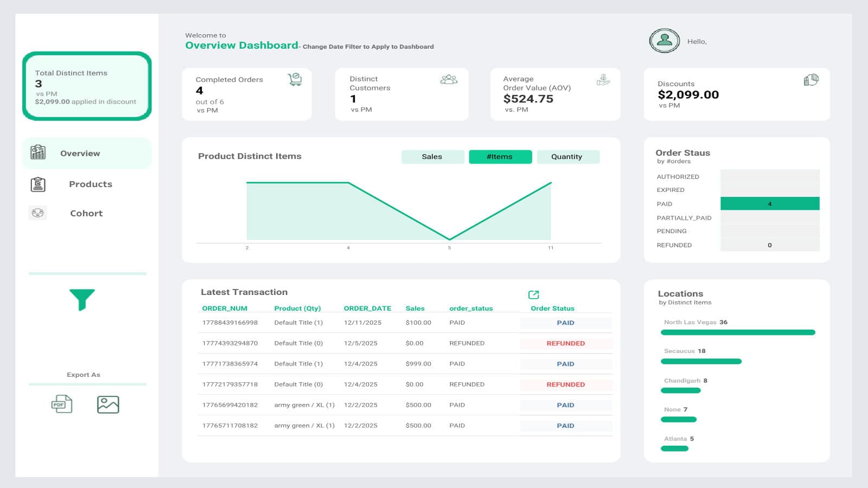
Task: Click the Export As label
Action: pyautogui.click(x=84, y=375)
